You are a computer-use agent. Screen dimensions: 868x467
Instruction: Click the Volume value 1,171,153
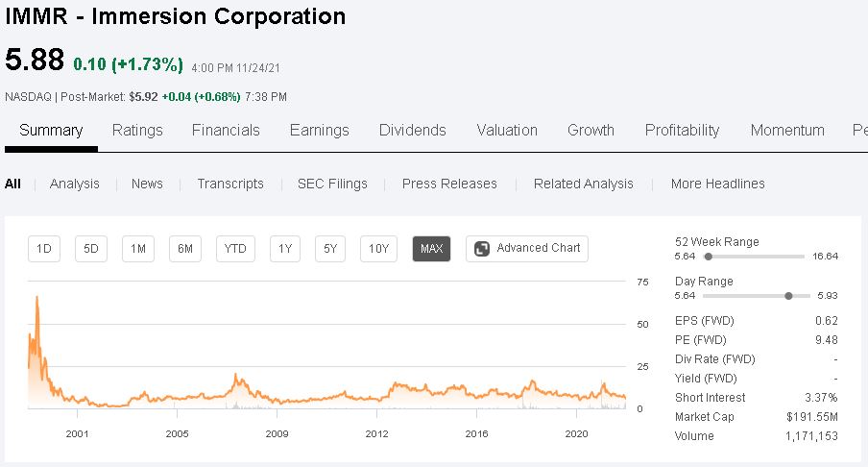click(811, 436)
